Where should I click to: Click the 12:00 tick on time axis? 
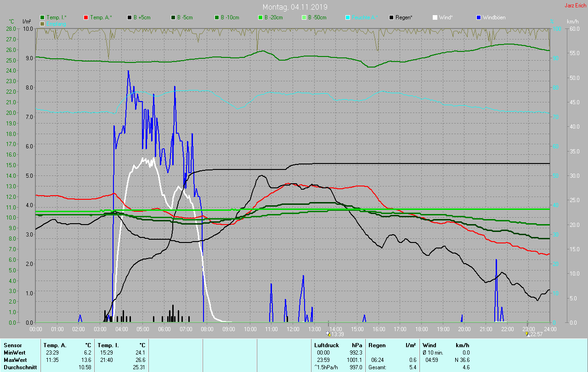[x=293, y=329]
